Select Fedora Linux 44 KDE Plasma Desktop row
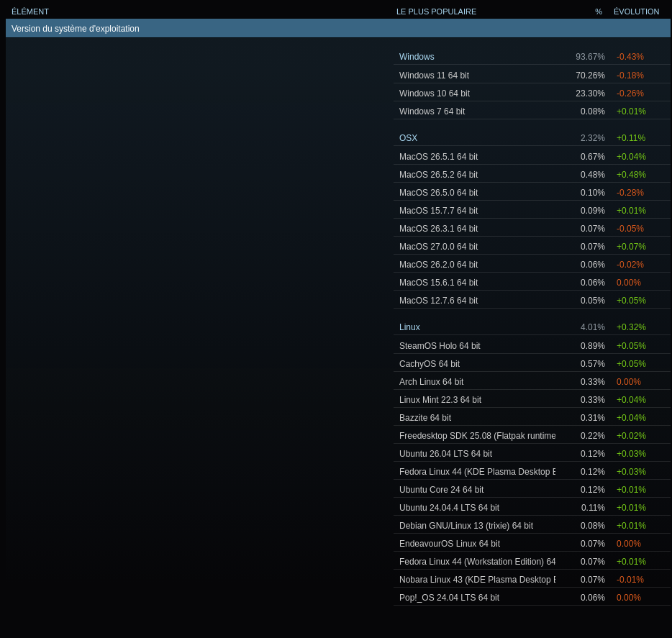 pos(532,471)
